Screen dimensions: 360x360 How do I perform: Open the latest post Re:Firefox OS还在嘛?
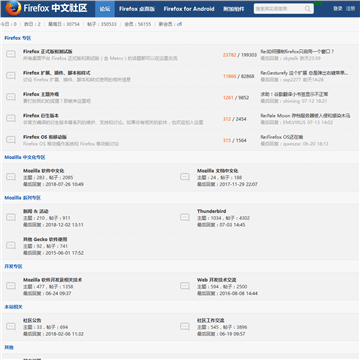(282, 137)
